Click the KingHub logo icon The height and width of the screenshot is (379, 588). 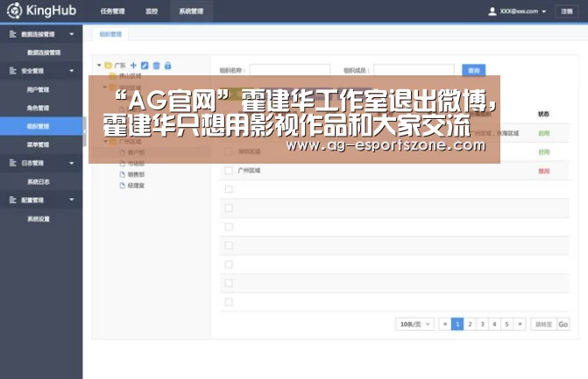click(x=14, y=11)
